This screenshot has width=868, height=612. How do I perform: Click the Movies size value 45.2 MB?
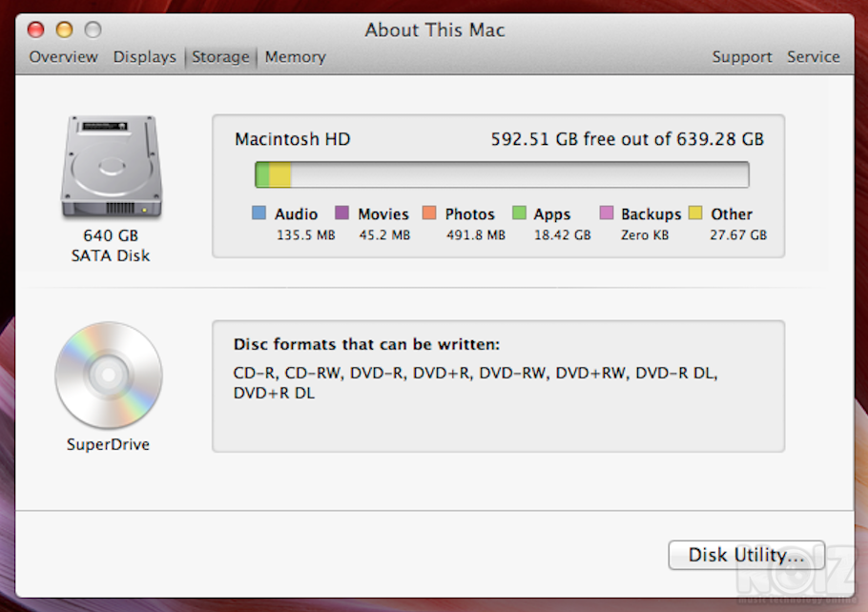point(384,235)
